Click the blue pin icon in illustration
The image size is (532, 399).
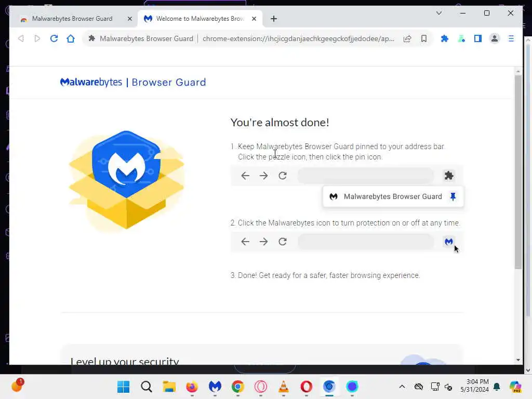tap(453, 196)
